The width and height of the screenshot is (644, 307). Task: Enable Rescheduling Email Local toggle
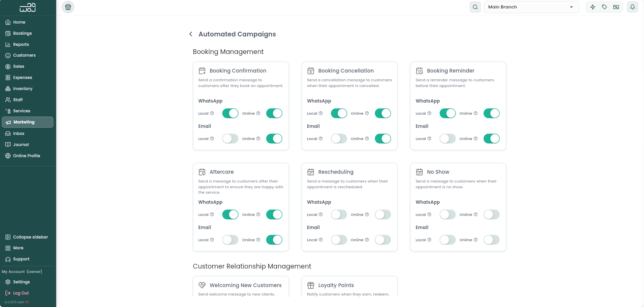pyautogui.click(x=339, y=240)
